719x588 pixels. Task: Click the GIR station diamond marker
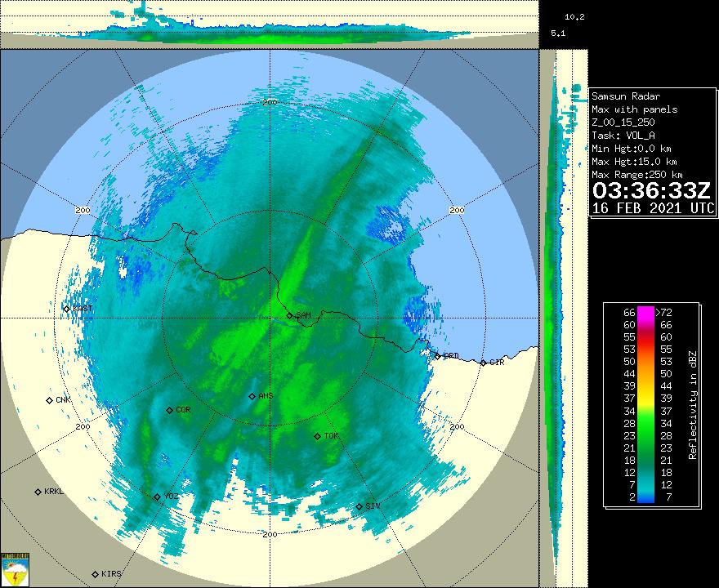click(x=483, y=363)
